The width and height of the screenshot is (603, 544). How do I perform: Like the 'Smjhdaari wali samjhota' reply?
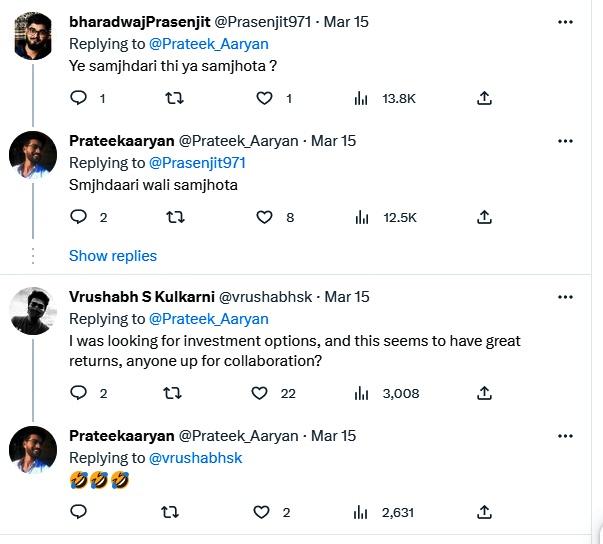pos(265,217)
